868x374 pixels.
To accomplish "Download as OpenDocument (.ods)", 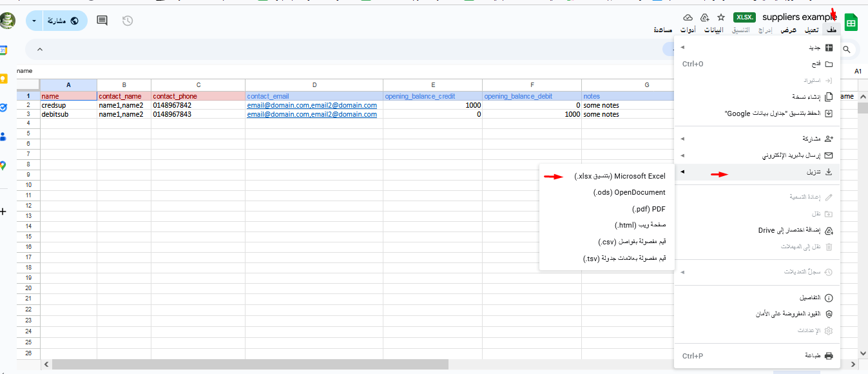I will click(606, 192).
